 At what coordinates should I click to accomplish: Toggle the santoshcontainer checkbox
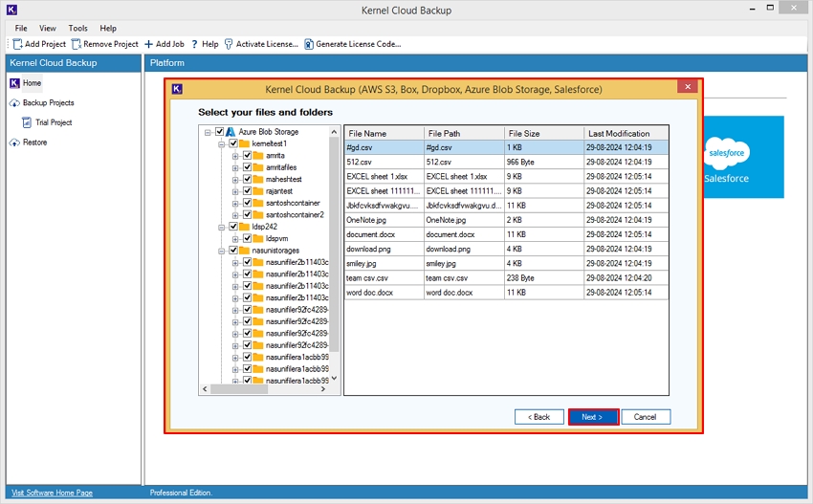pos(248,203)
